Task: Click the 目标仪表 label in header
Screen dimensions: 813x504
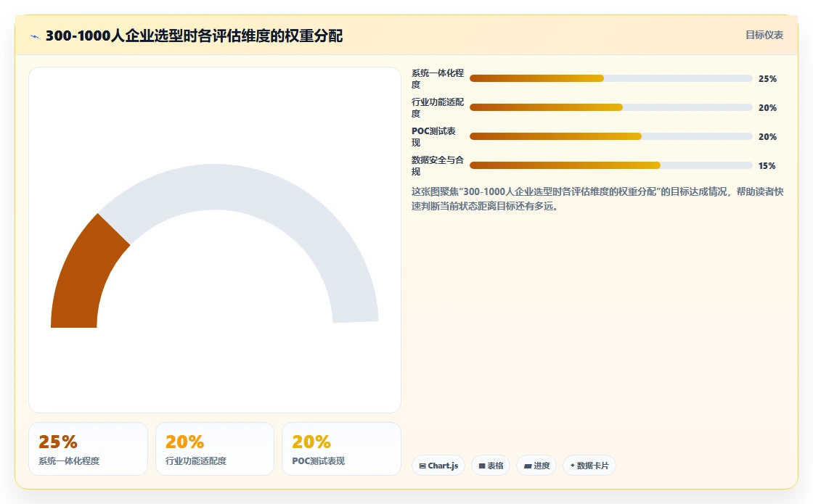Action: pyautogui.click(x=764, y=36)
